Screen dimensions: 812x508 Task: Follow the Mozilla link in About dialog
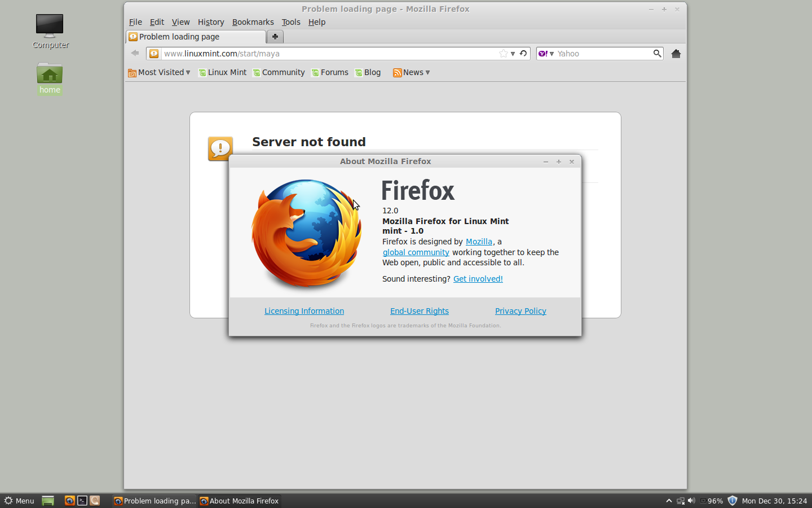pos(479,242)
